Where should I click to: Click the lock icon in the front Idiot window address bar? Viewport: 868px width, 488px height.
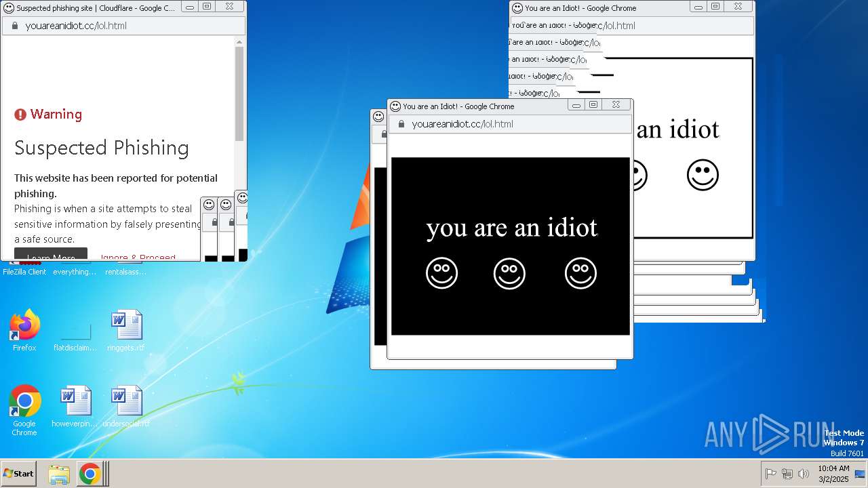401,124
